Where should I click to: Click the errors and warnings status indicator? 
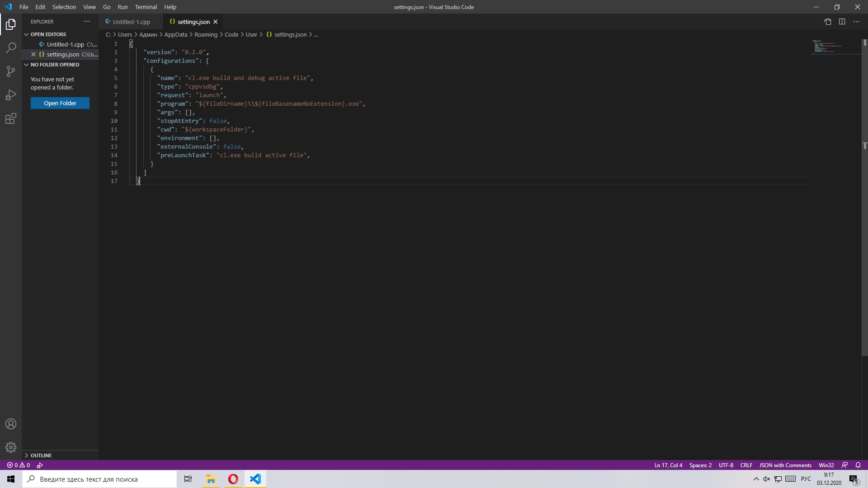click(19, 465)
